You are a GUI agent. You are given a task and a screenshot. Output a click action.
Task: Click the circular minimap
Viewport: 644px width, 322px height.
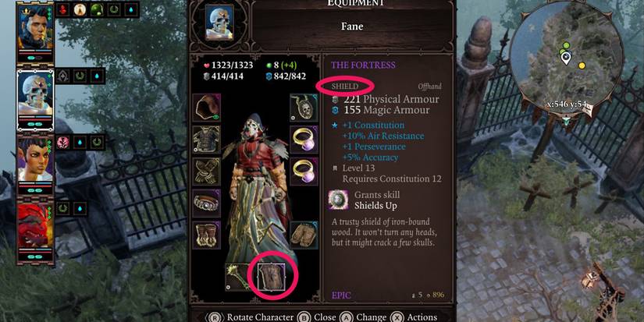click(568, 56)
